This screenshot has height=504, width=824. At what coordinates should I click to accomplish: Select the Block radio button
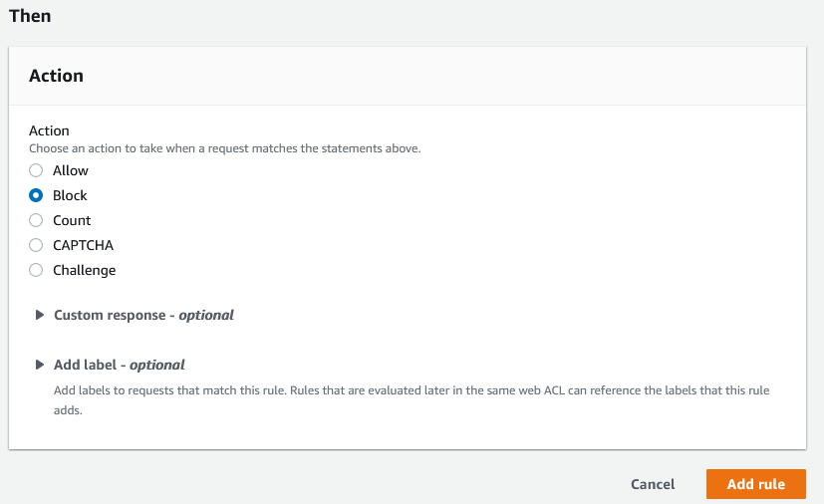coord(36,195)
